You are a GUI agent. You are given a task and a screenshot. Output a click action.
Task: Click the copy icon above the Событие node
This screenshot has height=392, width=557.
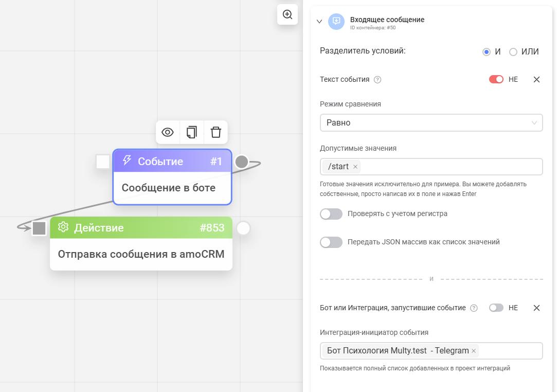point(192,132)
